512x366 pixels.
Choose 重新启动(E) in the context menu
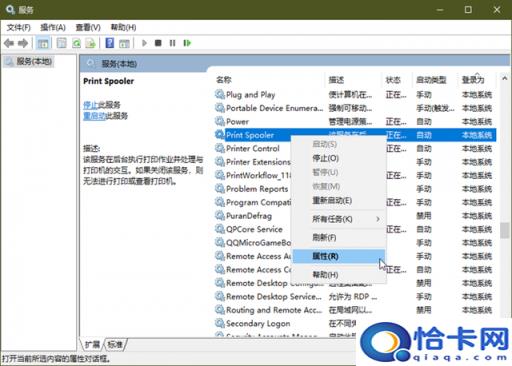coord(339,200)
